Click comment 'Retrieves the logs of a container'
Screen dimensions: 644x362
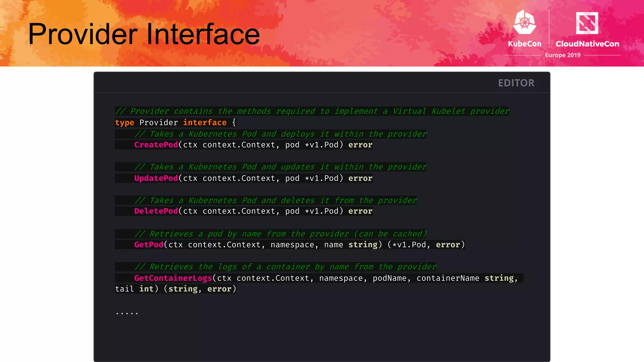(285, 267)
